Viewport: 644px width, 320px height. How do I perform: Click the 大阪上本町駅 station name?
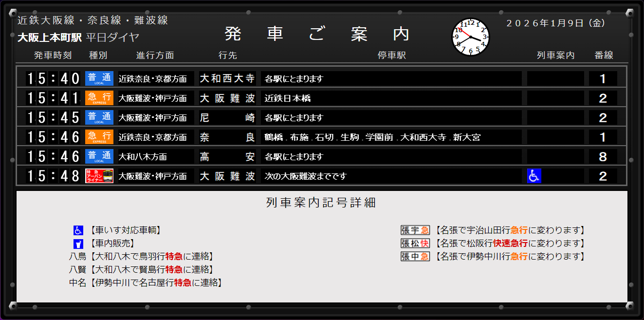[50, 38]
